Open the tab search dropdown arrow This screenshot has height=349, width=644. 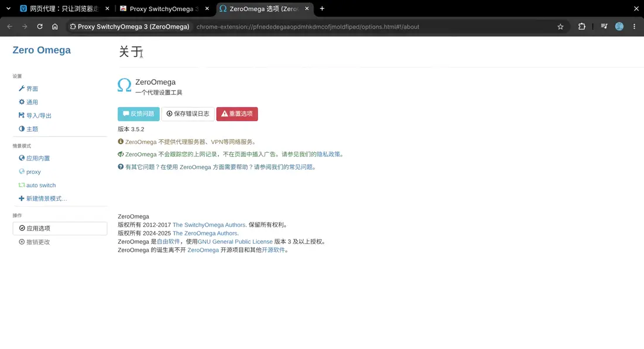[8, 9]
